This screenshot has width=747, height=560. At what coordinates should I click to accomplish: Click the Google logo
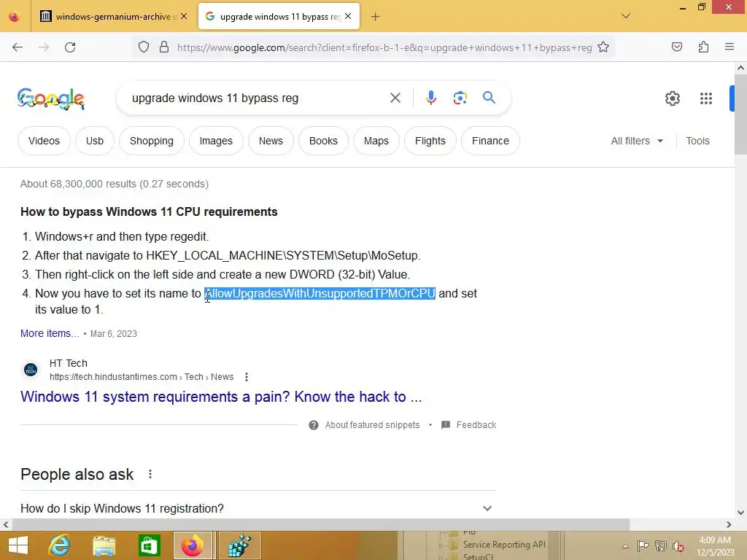point(51,98)
